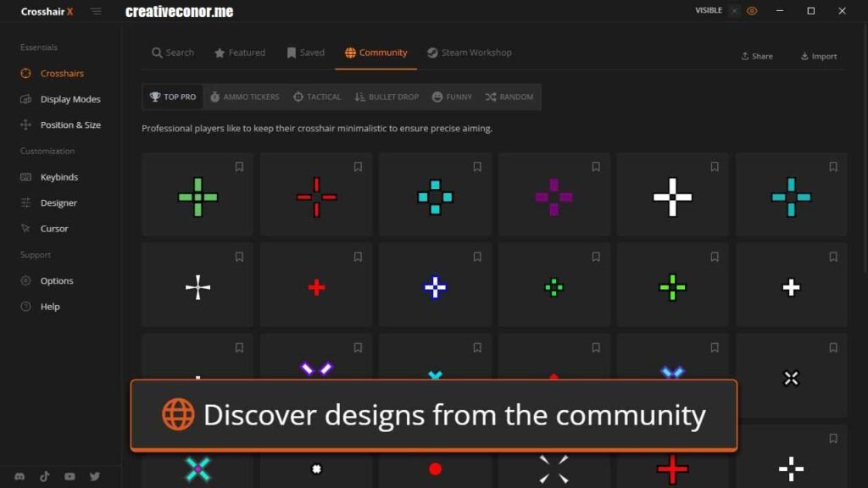Bookmark the green plus crosshair in first row

[239, 167]
